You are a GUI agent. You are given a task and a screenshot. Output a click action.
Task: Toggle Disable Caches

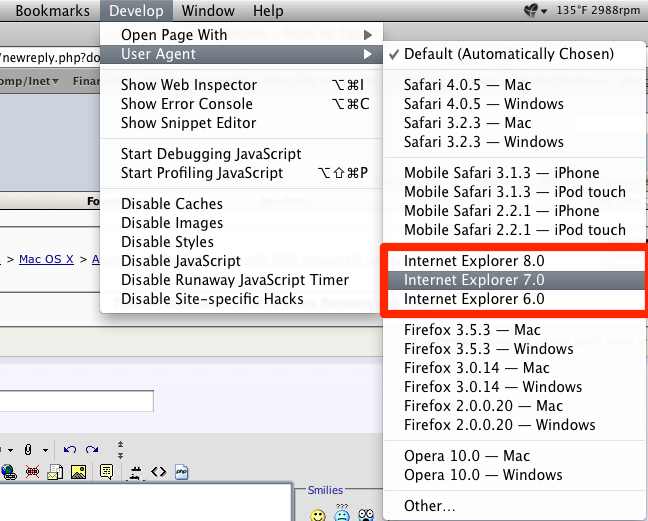click(242, 204)
